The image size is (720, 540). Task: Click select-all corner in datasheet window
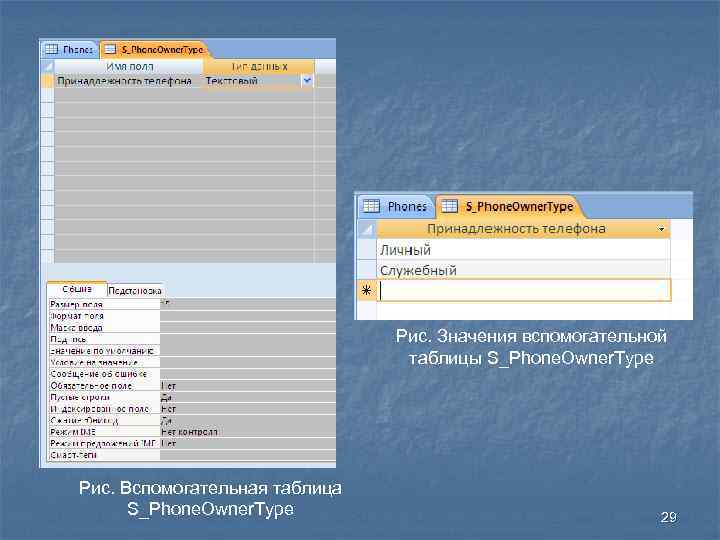pyautogui.click(x=366, y=229)
